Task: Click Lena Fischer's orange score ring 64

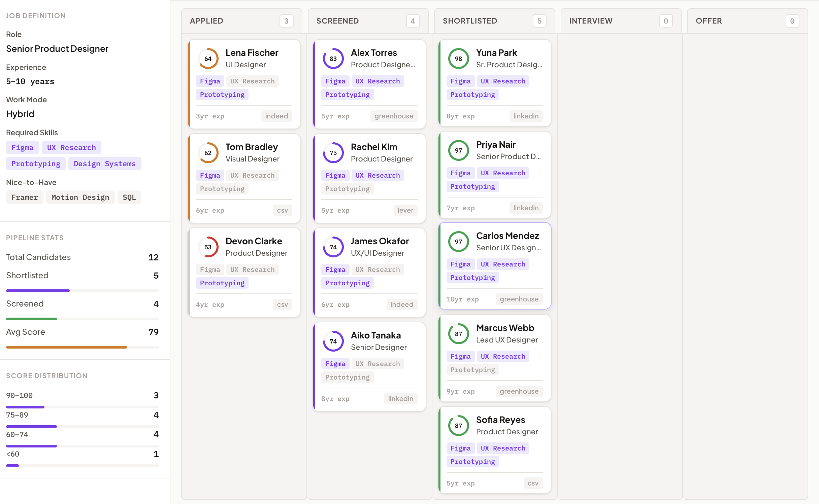Action: tap(208, 59)
